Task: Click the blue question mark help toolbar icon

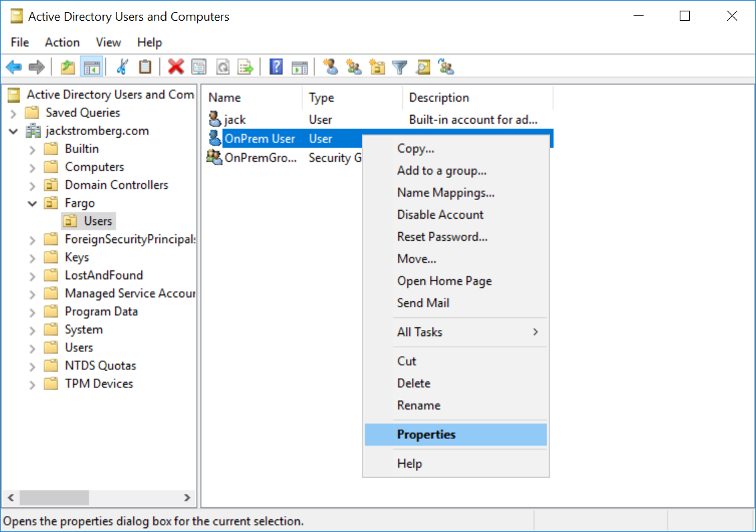Action: pos(276,66)
